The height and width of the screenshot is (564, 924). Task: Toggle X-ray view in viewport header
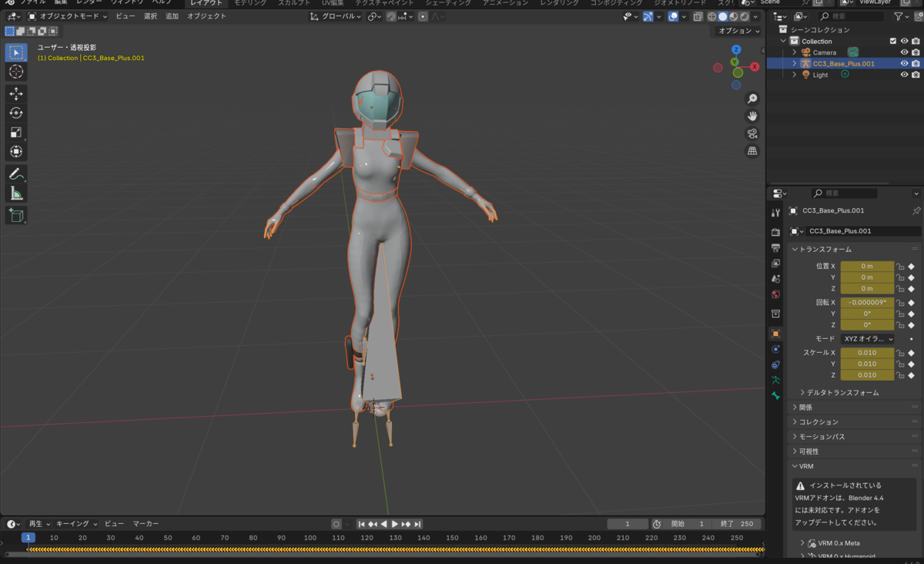pos(697,16)
